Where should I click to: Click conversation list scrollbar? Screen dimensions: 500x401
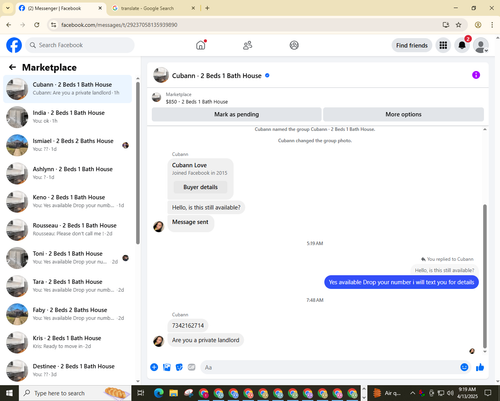[138, 163]
